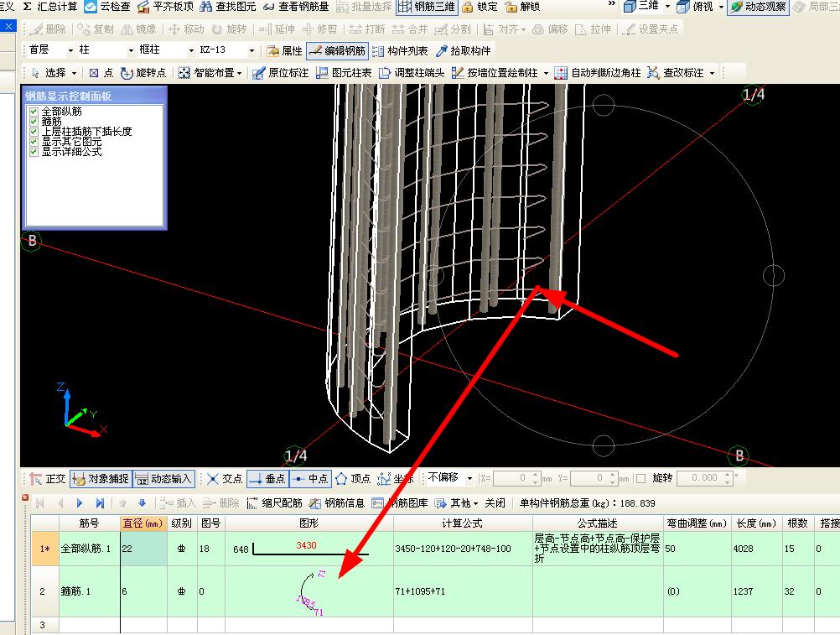Click 查看钢筋量 view rebar quantity
Screen dimensions: 840x635
pyautogui.click(x=296, y=7)
